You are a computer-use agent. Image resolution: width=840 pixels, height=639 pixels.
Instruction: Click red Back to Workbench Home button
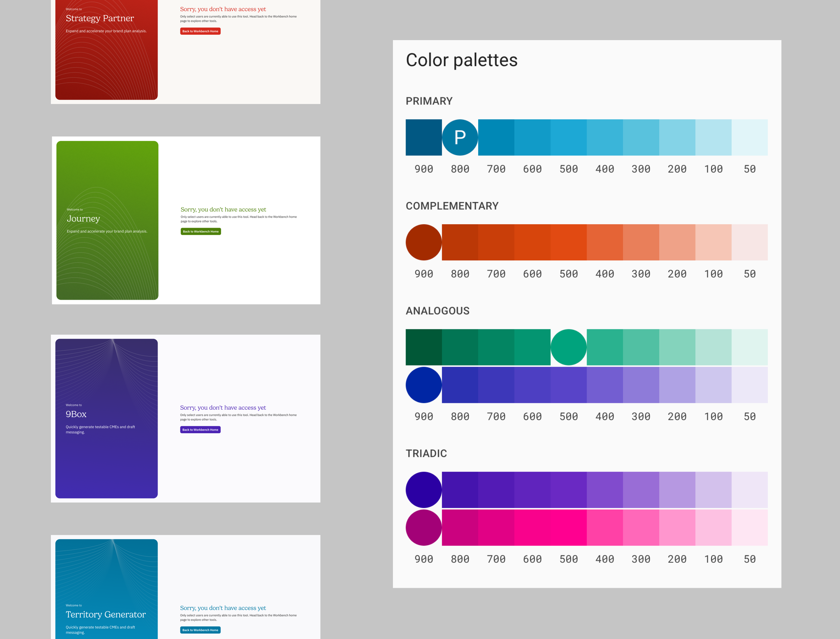coord(200,31)
